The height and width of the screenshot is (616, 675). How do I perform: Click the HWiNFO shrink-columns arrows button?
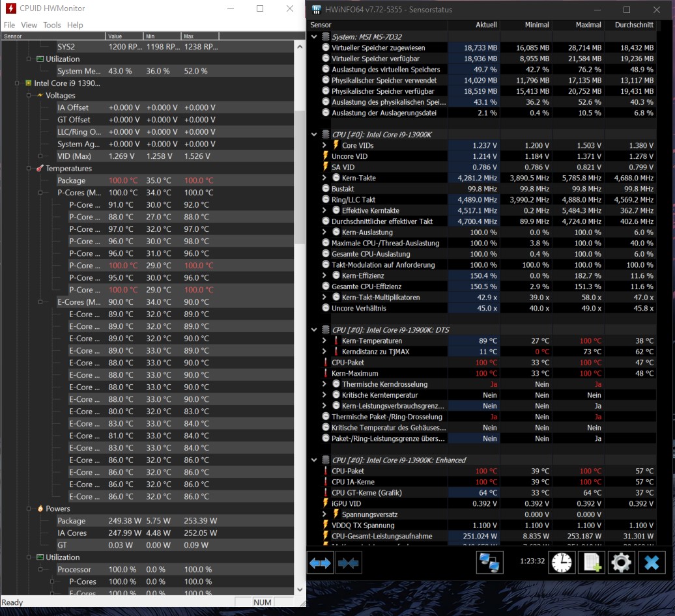tap(349, 563)
